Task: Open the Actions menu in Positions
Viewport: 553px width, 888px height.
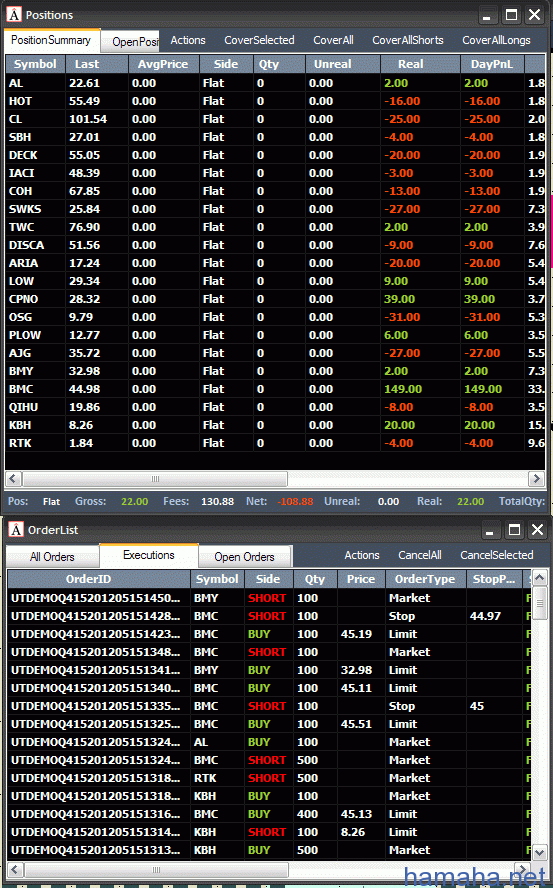Action: tap(188, 40)
